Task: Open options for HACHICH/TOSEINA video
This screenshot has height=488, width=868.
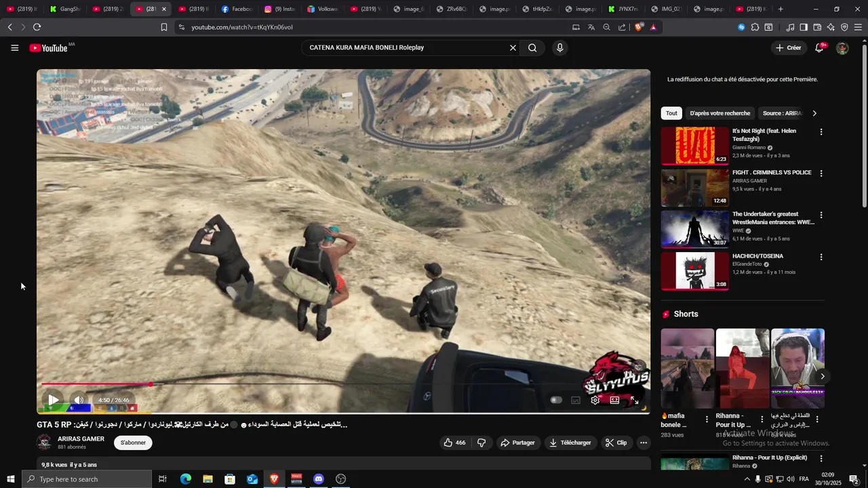Action: 821,258
